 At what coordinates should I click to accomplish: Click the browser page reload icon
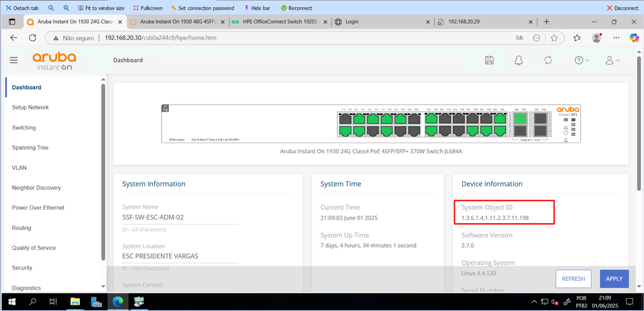32,38
